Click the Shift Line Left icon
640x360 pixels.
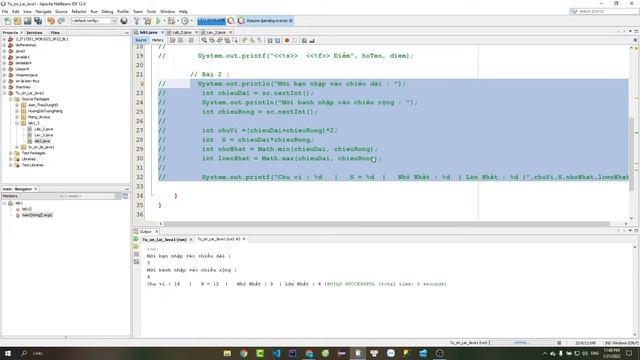click(269, 40)
